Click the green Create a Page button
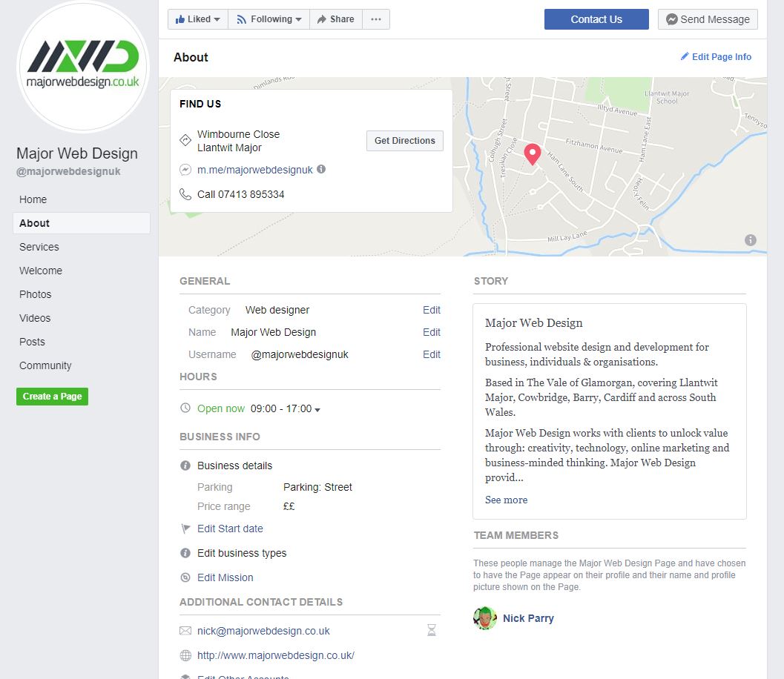Image resolution: width=784 pixels, height=679 pixels. 52,397
